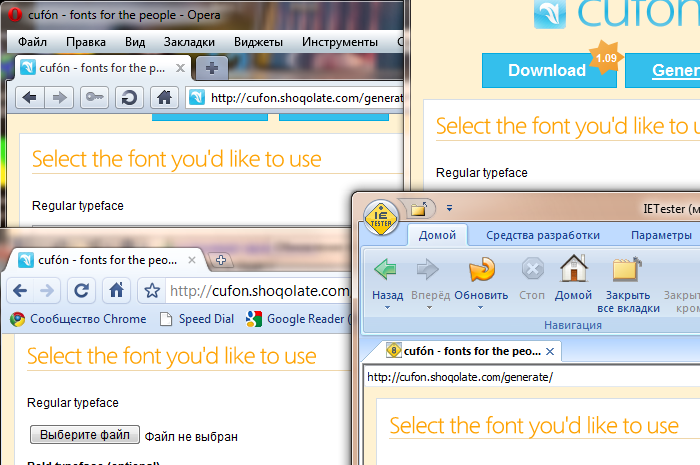The image size is (700, 465).
Task: Click the Opera logo in the title bar
Action: point(15,15)
